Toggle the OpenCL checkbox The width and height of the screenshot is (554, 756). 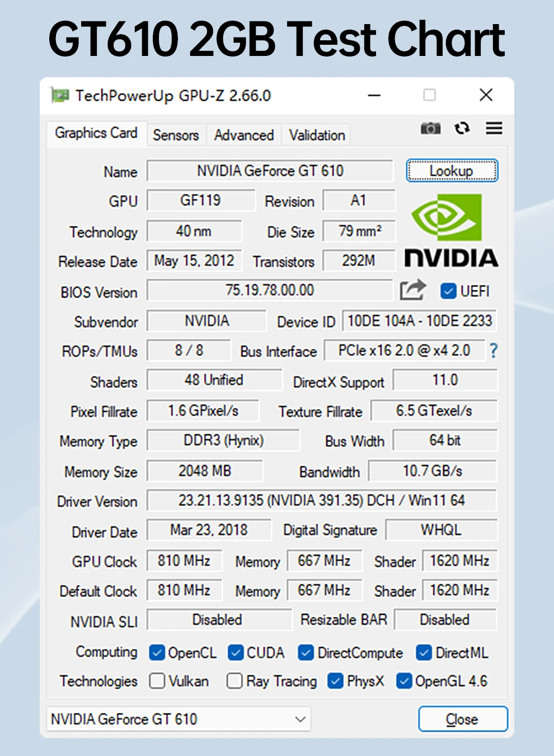157,652
